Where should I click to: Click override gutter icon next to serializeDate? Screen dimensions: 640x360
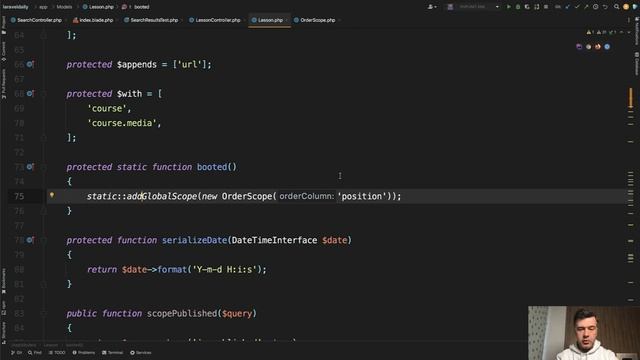(30, 240)
